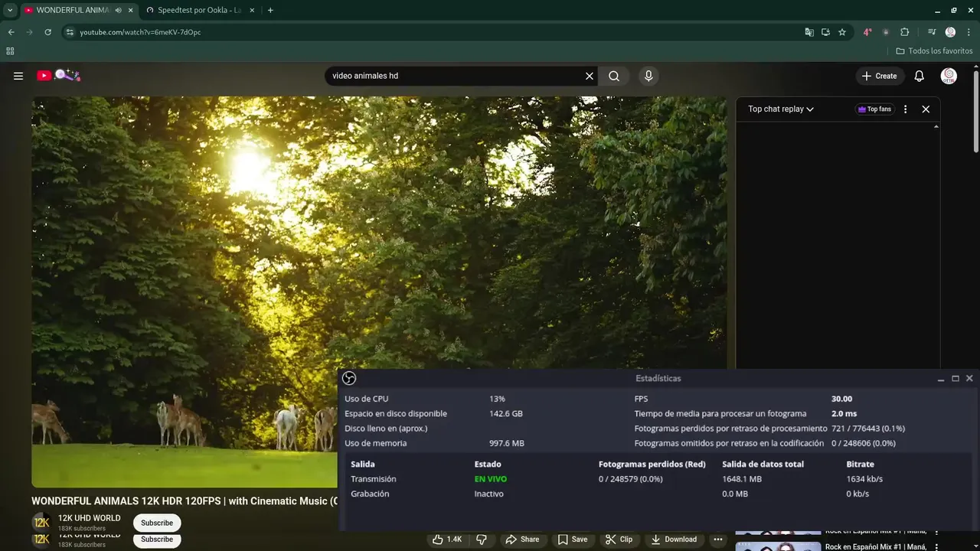980x551 pixels.
Task: Click the 1648.1 MB total output value
Action: [x=742, y=479]
